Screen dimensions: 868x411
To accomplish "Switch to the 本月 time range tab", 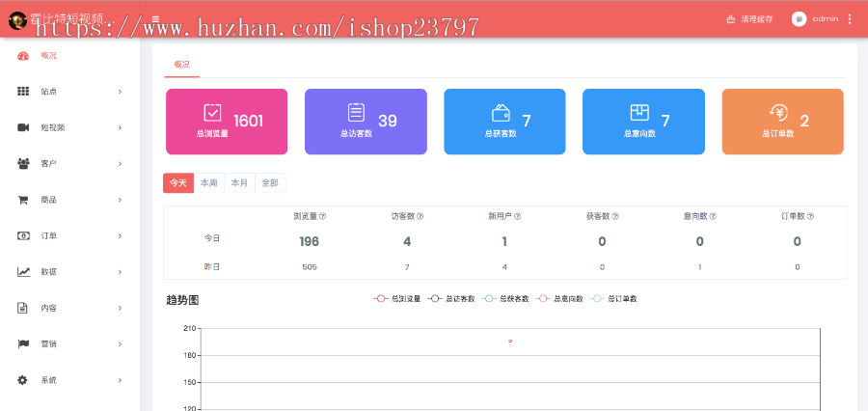I will pyautogui.click(x=239, y=182).
